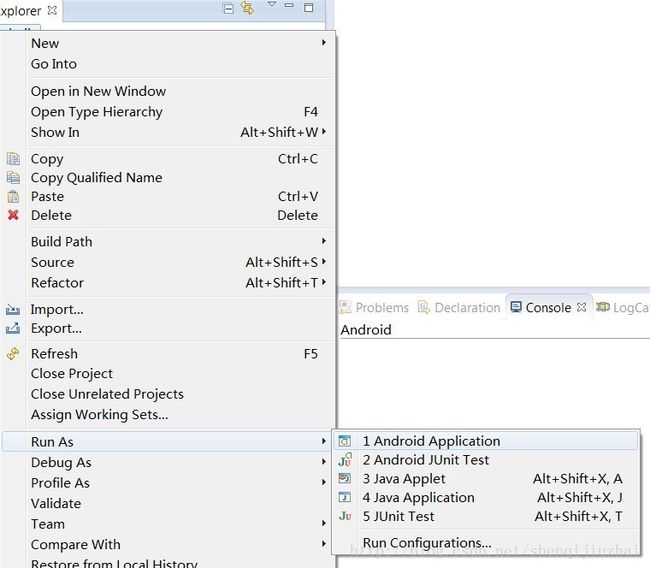Click the Android Application launch icon

344,441
